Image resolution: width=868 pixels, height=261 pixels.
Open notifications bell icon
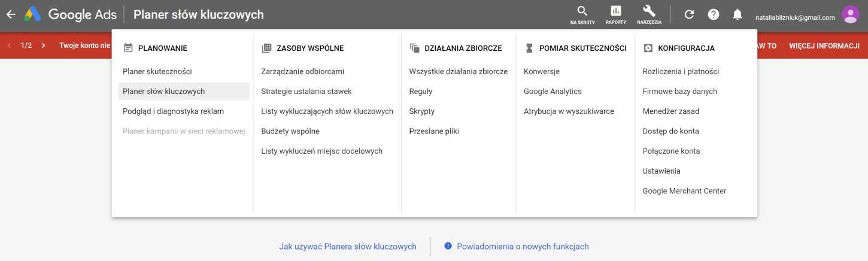[x=738, y=14]
